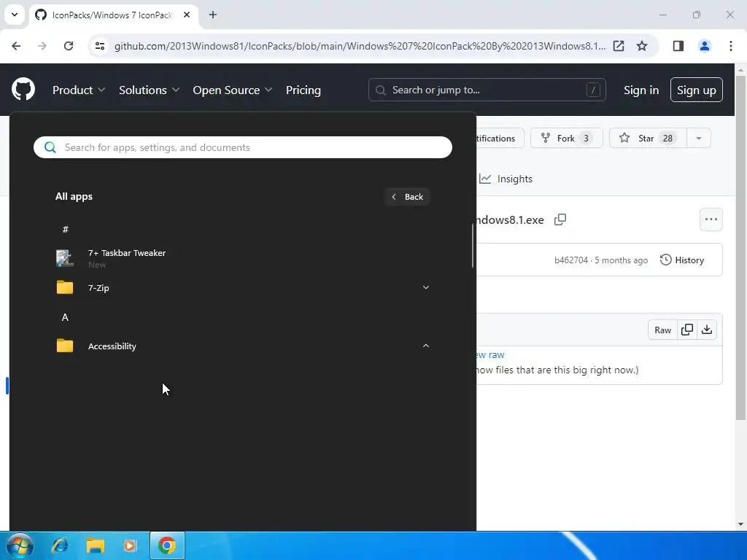Copy raw file contents icon

(x=687, y=330)
